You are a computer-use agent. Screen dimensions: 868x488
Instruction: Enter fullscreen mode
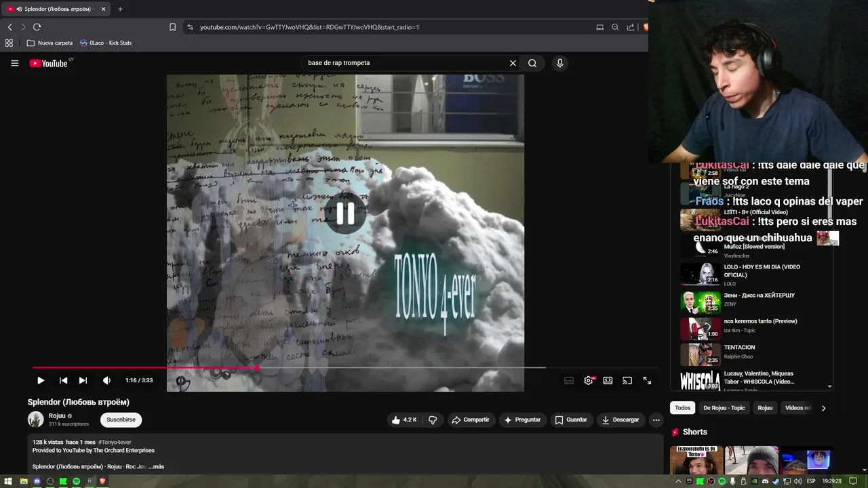[x=647, y=381]
